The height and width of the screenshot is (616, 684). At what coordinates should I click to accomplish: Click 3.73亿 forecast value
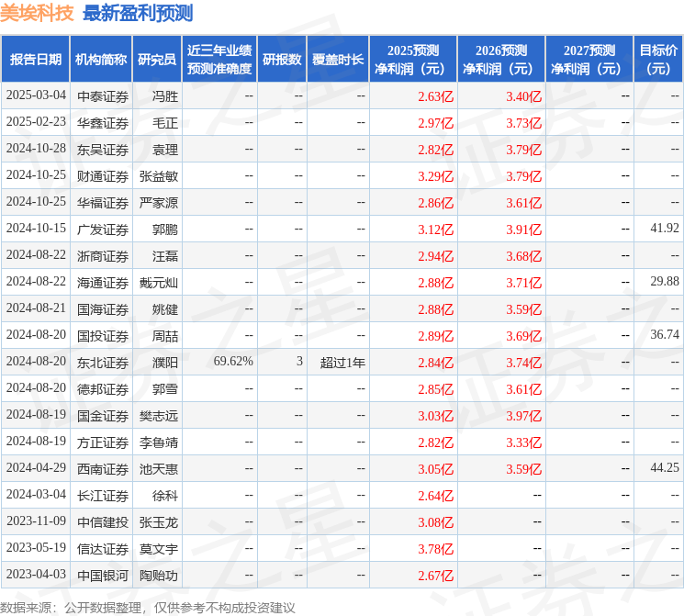(524, 123)
